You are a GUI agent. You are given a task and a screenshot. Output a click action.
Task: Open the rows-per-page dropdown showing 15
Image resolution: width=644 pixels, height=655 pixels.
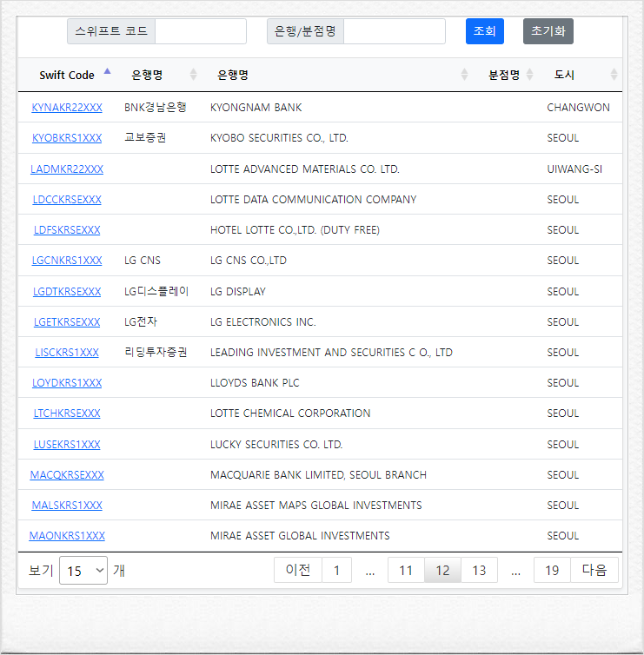click(x=83, y=570)
